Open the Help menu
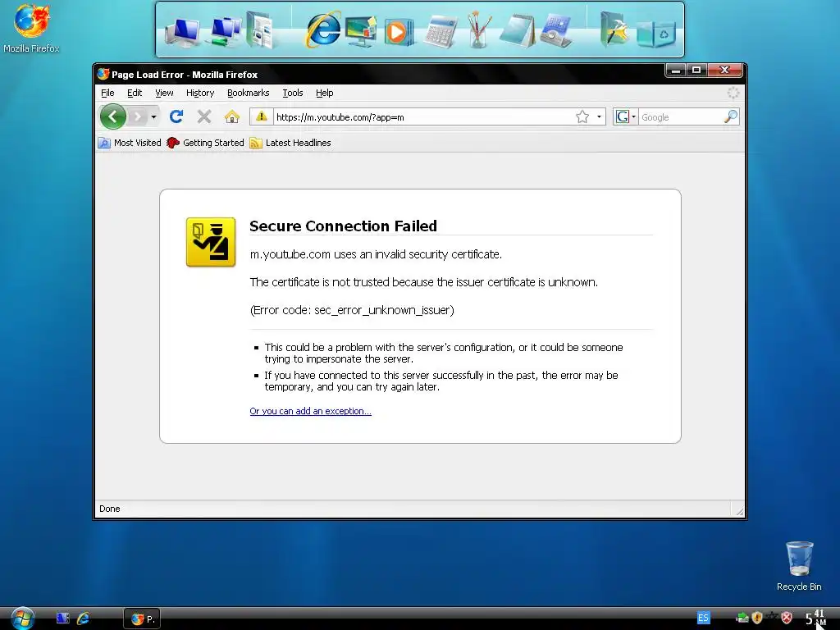840x630 pixels. (325, 93)
